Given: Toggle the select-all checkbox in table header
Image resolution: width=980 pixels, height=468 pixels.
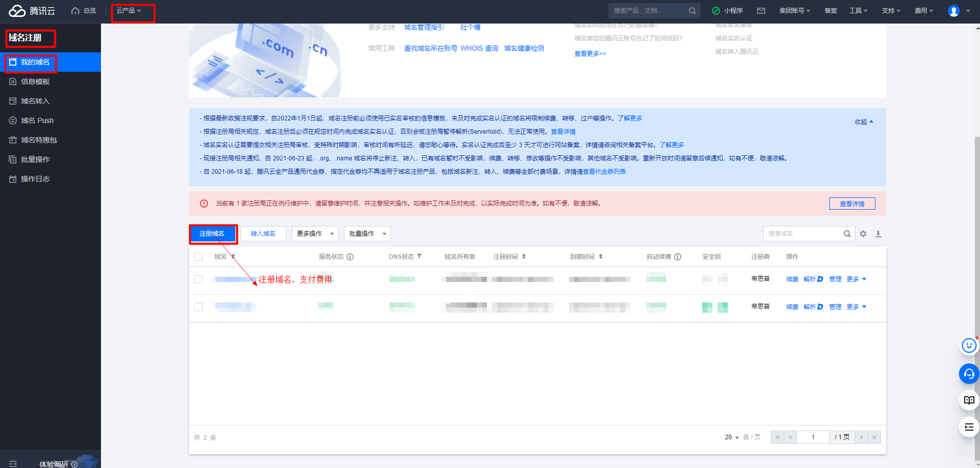Looking at the screenshot, I should [198, 257].
